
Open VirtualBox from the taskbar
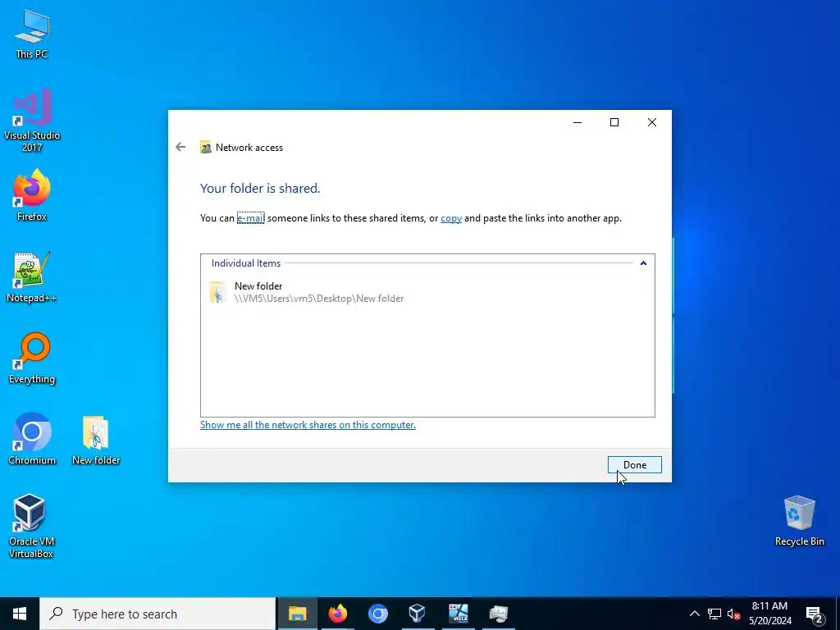click(x=418, y=614)
